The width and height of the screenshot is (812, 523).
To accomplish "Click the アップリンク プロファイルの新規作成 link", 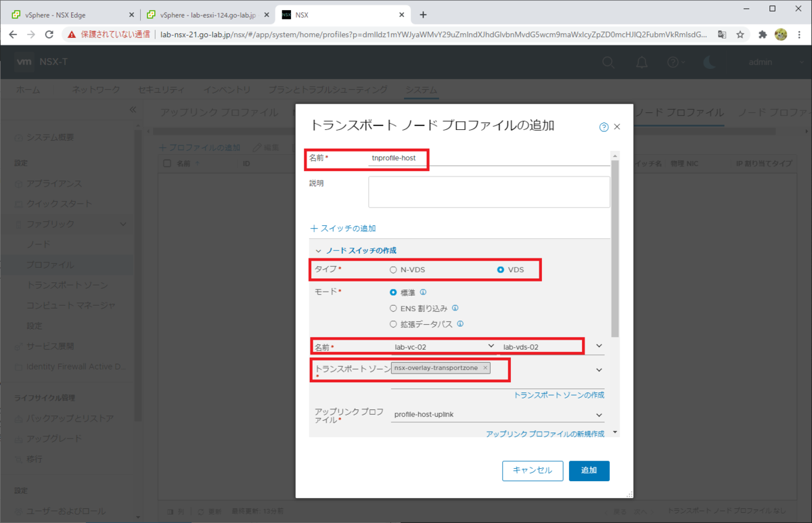I will (x=545, y=434).
